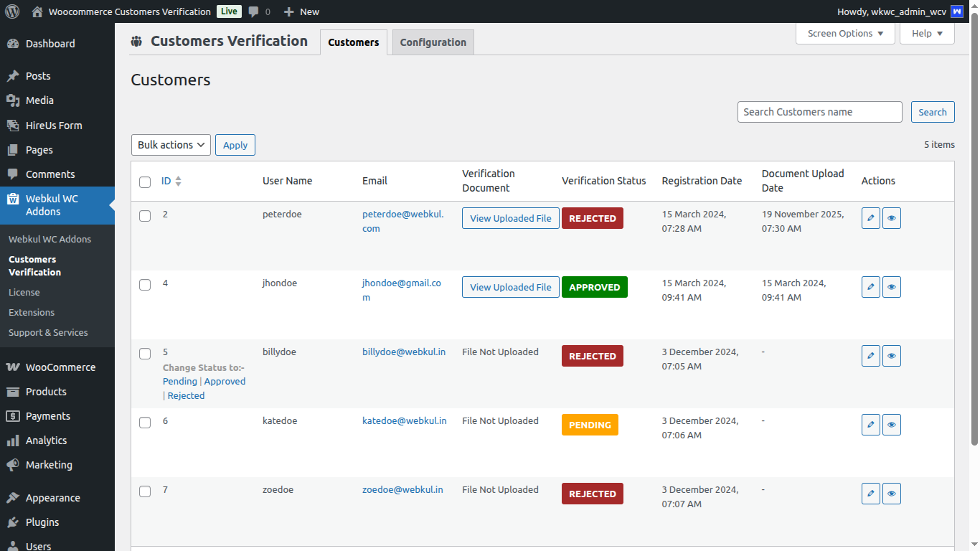Open the Help dropdown
The height and width of the screenshot is (551, 980).
point(926,33)
